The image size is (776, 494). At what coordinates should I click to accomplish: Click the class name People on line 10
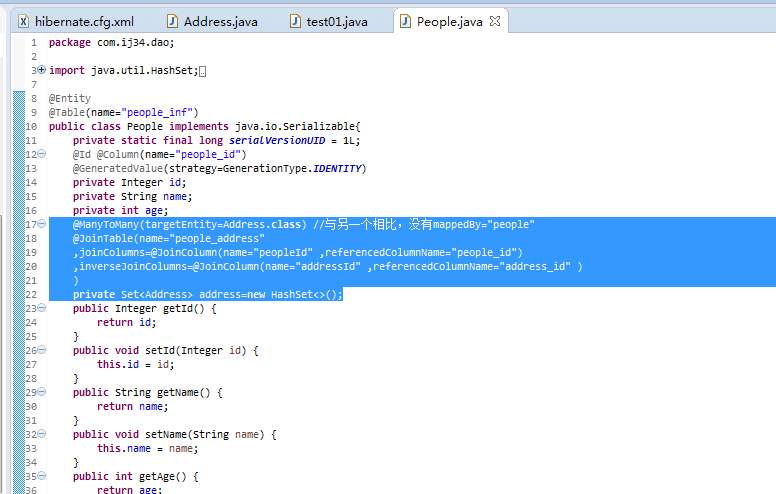click(x=145, y=127)
